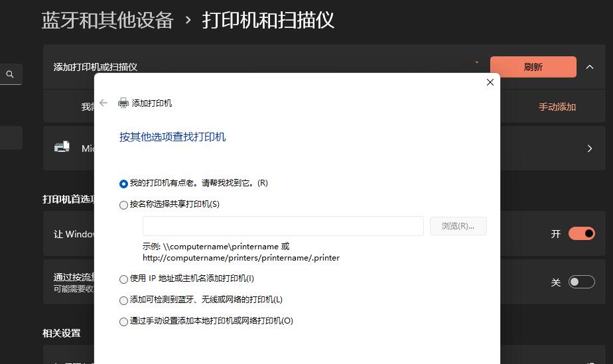Collapse the 添加打印机或扫描仪 section chevron
Screen dimensions: 613x364
tap(590, 66)
